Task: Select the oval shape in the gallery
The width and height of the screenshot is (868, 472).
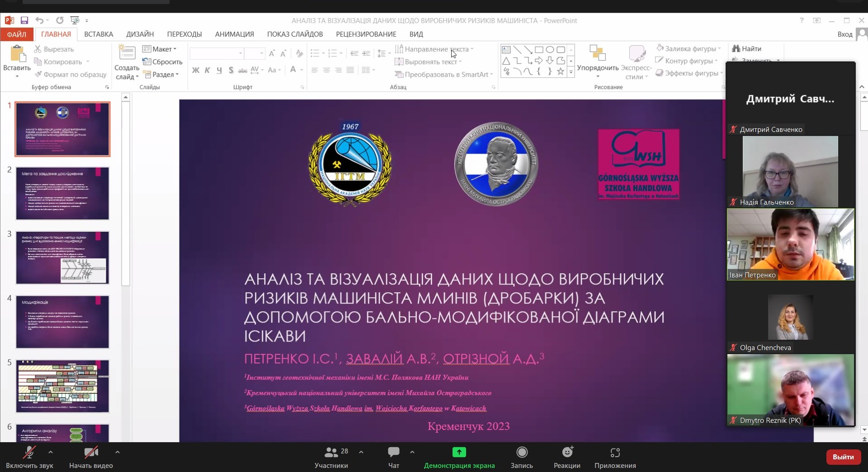Action: click(550, 50)
